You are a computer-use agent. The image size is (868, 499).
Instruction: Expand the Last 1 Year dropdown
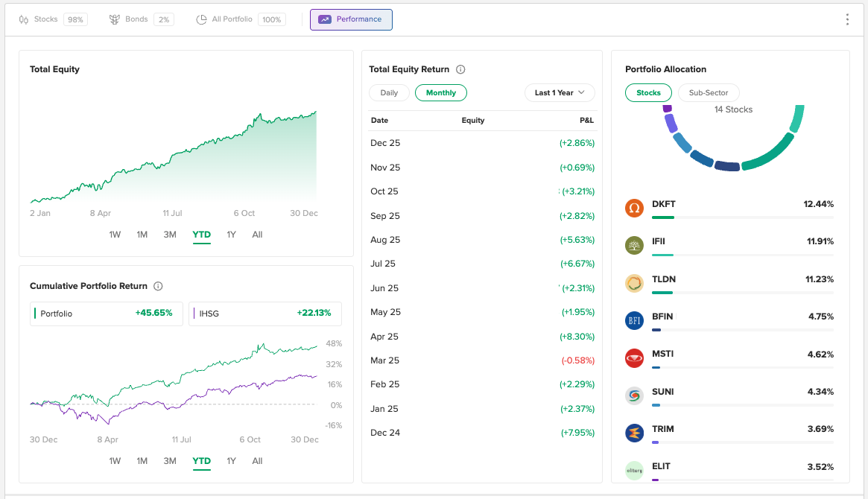[x=560, y=92]
